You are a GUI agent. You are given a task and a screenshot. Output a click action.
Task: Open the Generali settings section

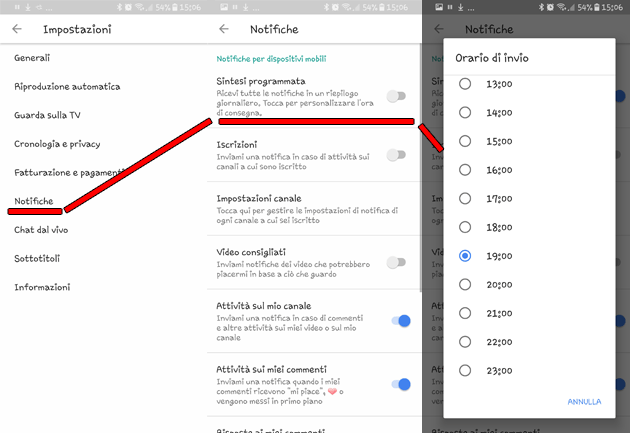coord(32,58)
